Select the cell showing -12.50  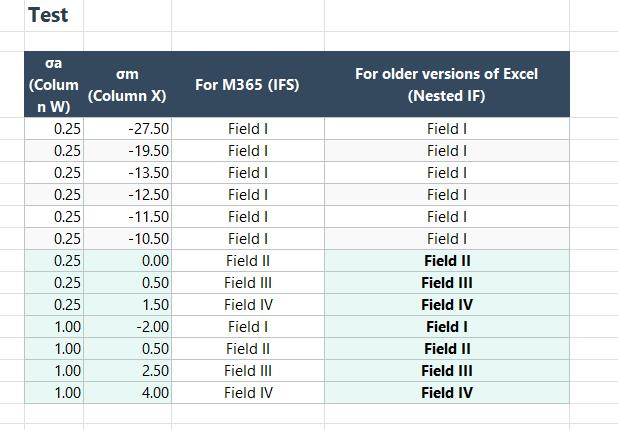(x=127, y=195)
